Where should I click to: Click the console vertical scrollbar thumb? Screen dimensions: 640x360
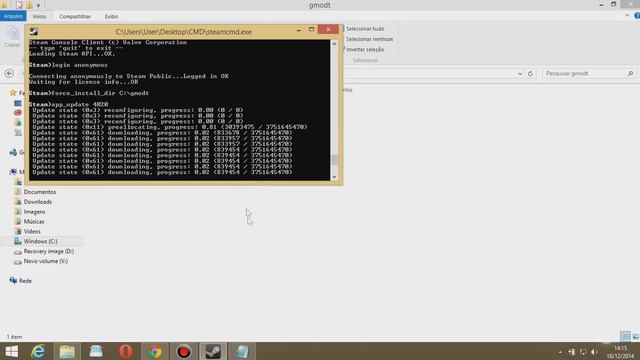[334, 160]
